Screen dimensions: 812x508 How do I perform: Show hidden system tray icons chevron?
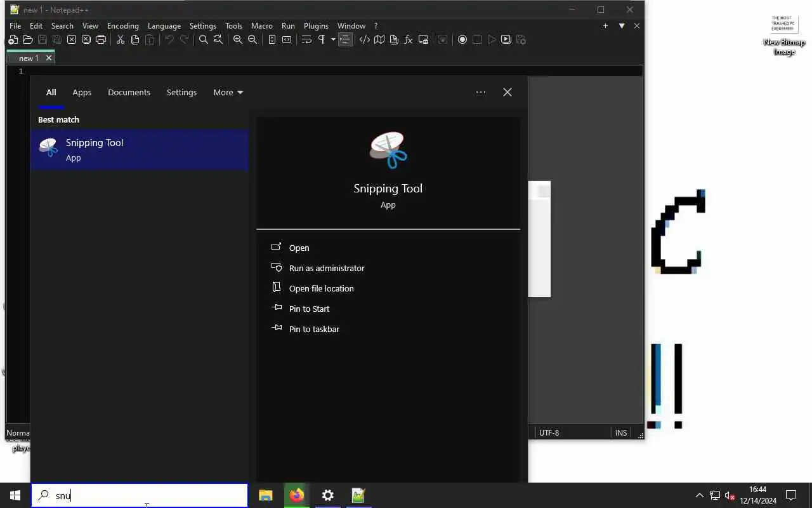(699, 495)
